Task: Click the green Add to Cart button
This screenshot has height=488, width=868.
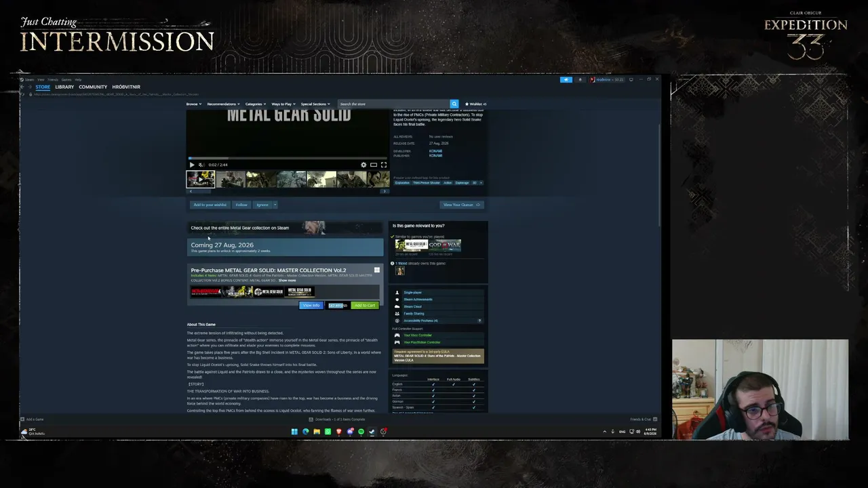Action: [x=365, y=306]
